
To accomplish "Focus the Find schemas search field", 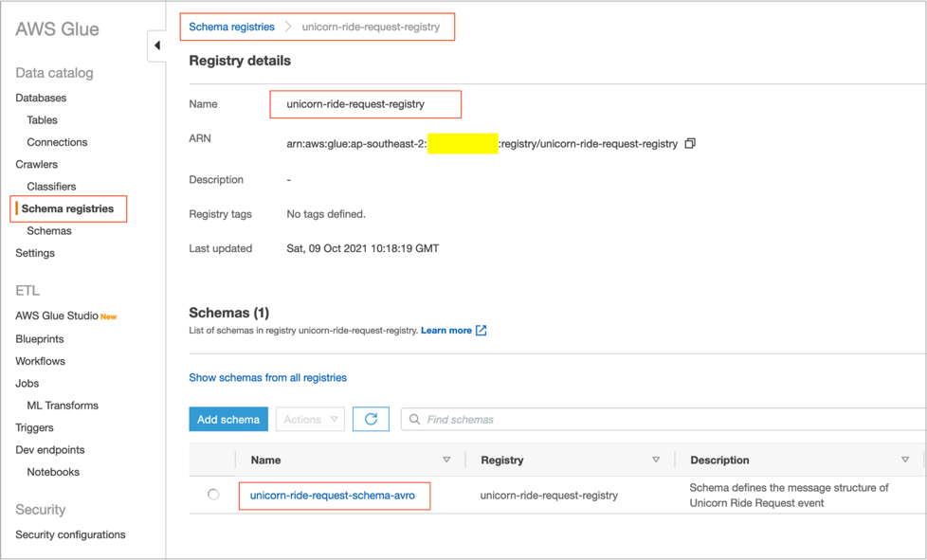I will (x=663, y=420).
